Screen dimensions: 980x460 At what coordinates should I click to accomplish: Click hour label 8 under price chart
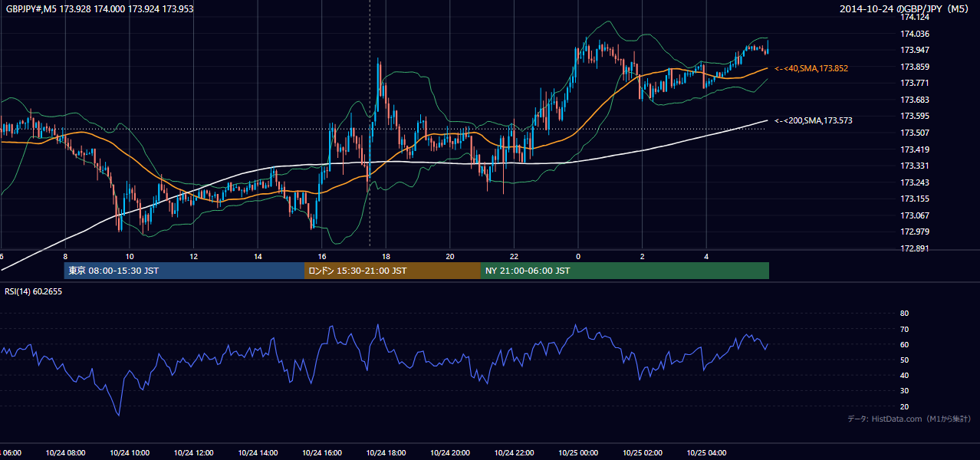(x=65, y=257)
